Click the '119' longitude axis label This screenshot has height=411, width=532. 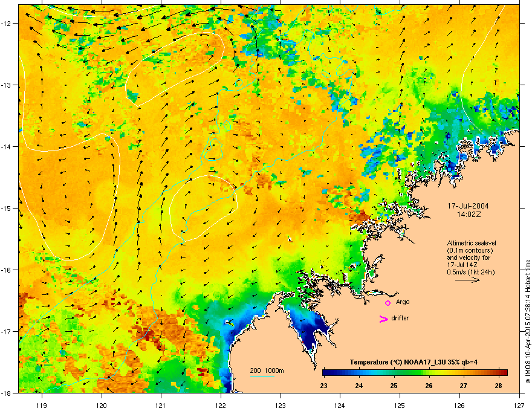(42, 405)
